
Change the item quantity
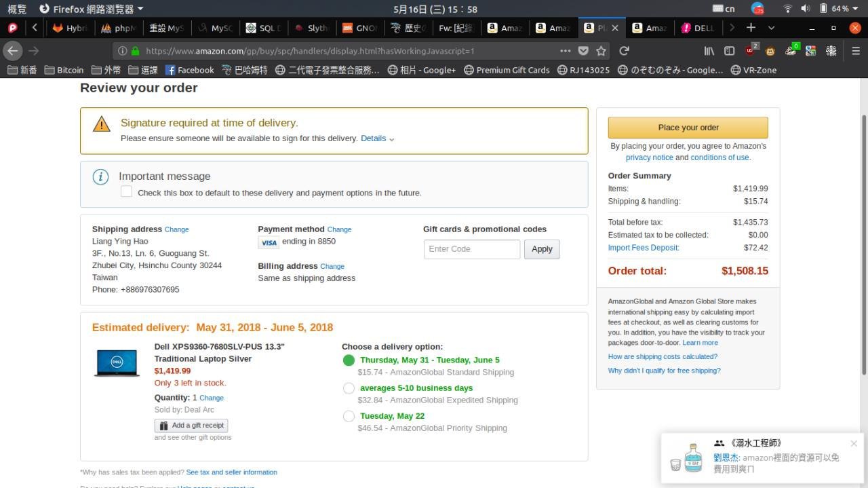point(212,398)
